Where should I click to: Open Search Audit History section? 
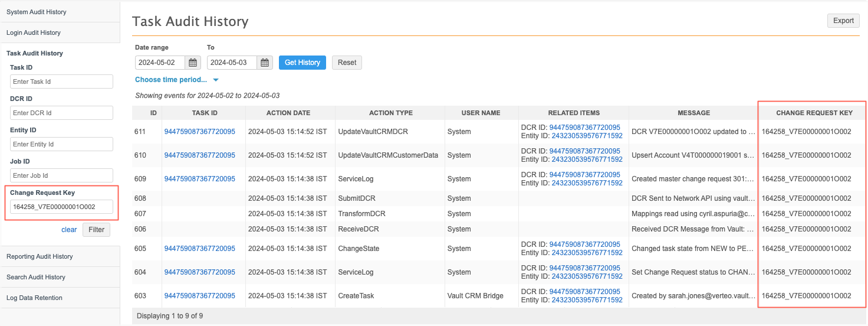click(x=36, y=277)
